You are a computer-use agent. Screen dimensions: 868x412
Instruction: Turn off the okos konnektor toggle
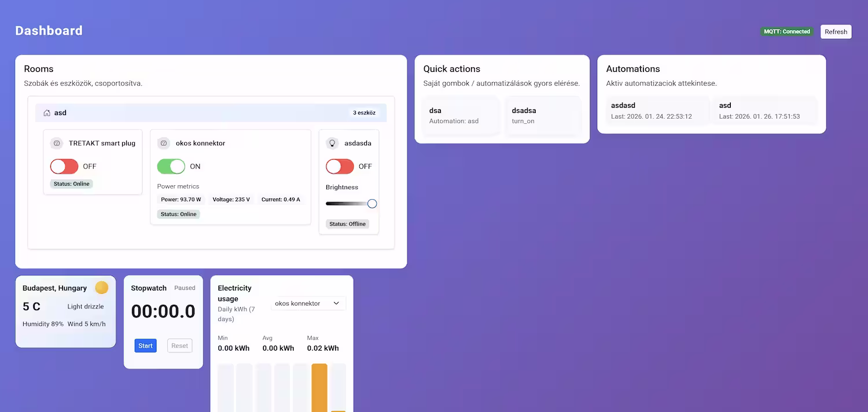(x=171, y=166)
